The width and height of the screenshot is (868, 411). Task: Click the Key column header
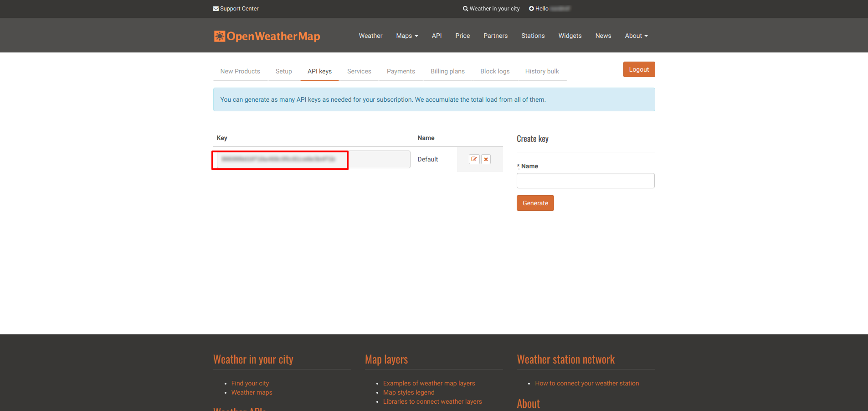222,138
